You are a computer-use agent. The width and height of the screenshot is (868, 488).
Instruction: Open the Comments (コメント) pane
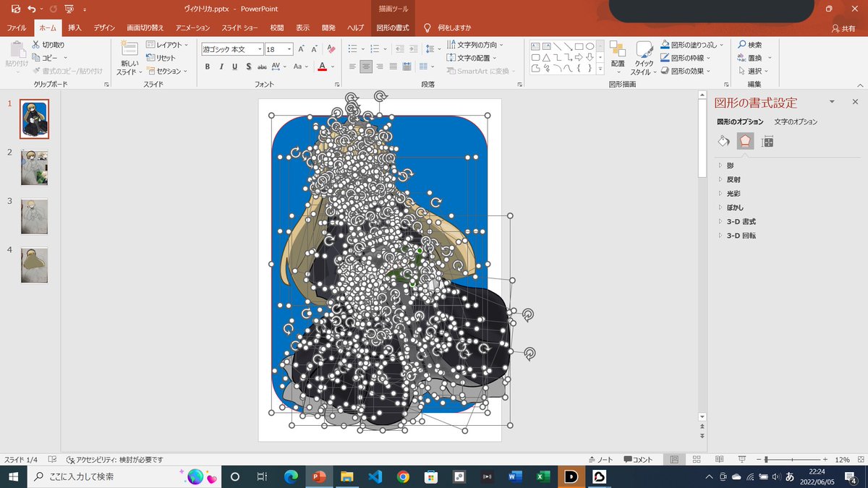point(638,460)
